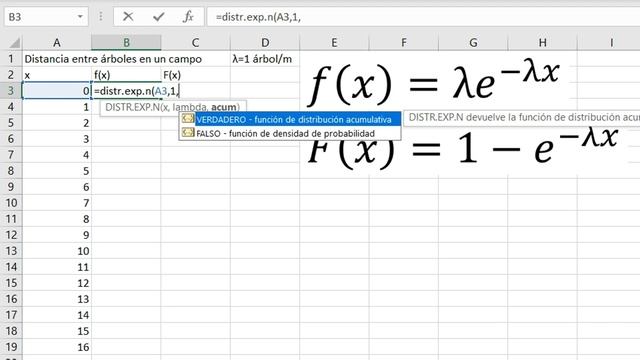640x360 pixels.
Task: Select column C header
Action: 196,42
